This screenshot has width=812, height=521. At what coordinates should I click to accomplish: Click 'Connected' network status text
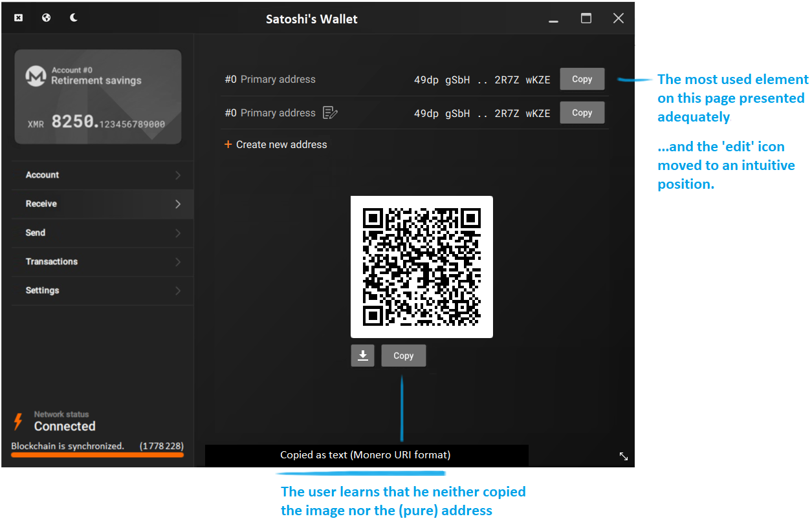click(65, 426)
